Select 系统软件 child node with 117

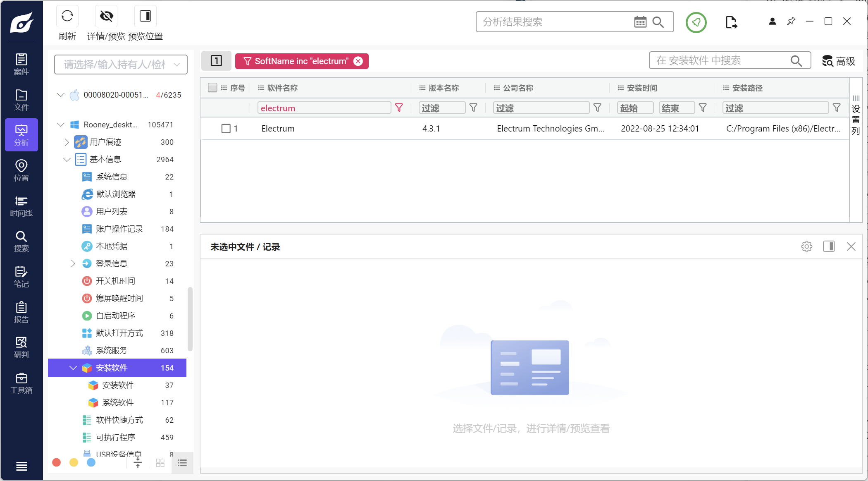(117, 403)
